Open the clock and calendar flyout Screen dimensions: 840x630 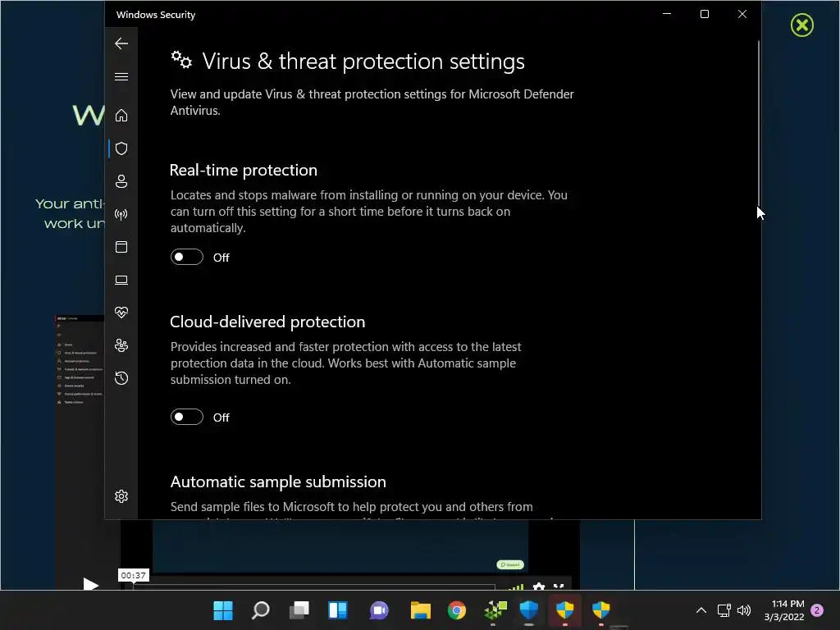784,610
